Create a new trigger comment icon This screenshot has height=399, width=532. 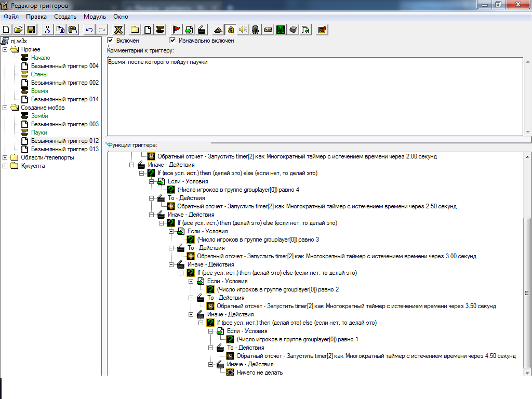coord(160,30)
